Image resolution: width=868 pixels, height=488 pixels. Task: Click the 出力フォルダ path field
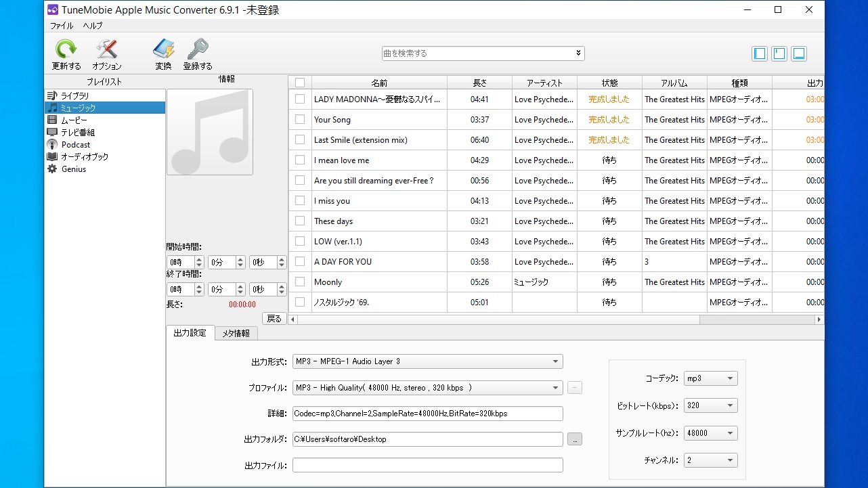tap(427, 439)
